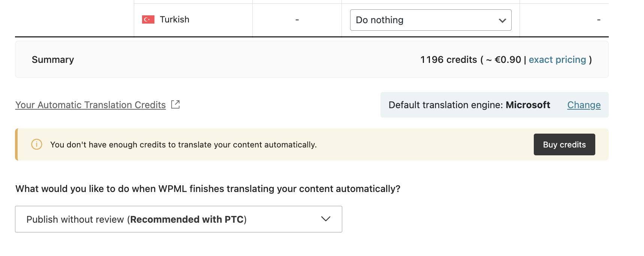Image resolution: width=644 pixels, height=256 pixels.
Task: Click the external link icon beside credits link
Action: click(175, 104)
